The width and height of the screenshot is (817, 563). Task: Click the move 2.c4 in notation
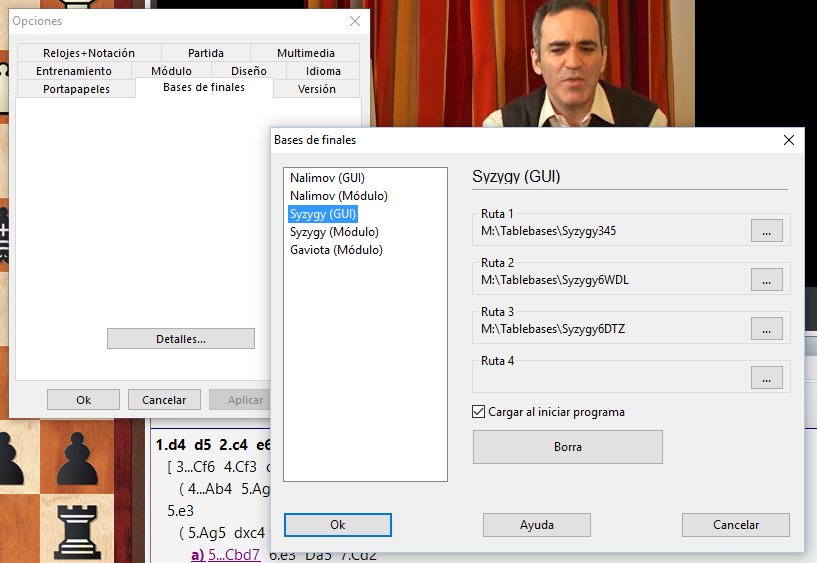[x=233, y=445]
